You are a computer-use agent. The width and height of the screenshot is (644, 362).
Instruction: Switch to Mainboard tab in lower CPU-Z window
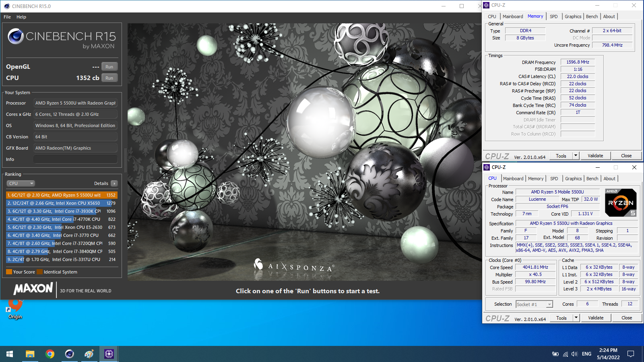coord(513,179)
